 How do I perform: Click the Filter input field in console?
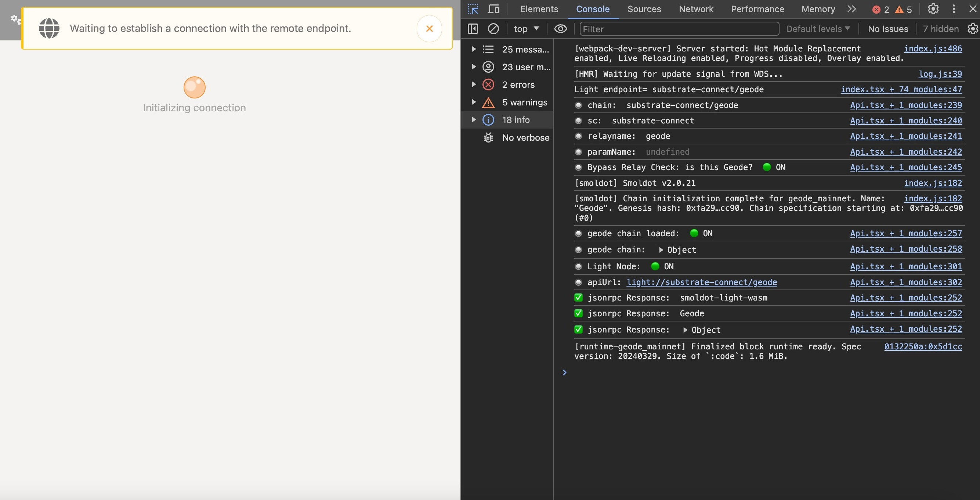tap(679, 29)
